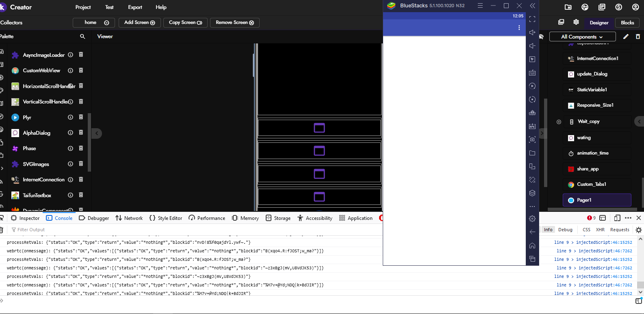Delete the SVGImages extension
The image size is (644, 314).
point(81,163)
